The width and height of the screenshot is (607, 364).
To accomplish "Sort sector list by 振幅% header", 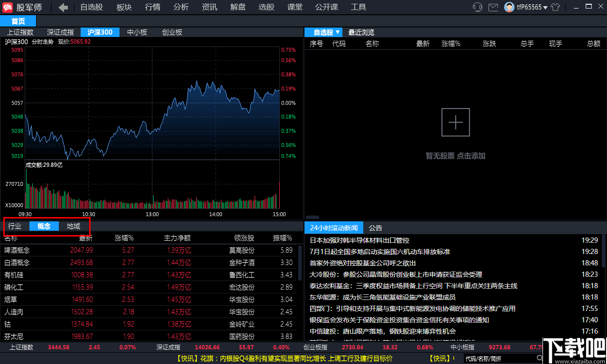I will click(x=283, y=238).
